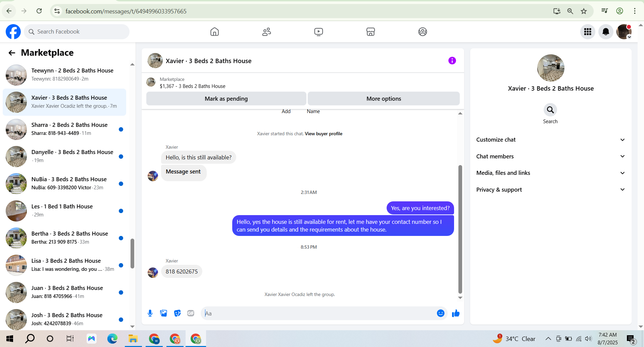
Task: Open Lisa 3 Beds 2 Baths chat
Action: click(x=64, y=265)
